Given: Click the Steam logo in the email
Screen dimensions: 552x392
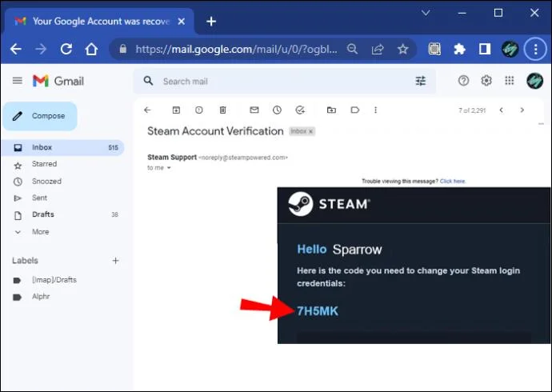Looking at the screenshot, I should pos(329,204).
